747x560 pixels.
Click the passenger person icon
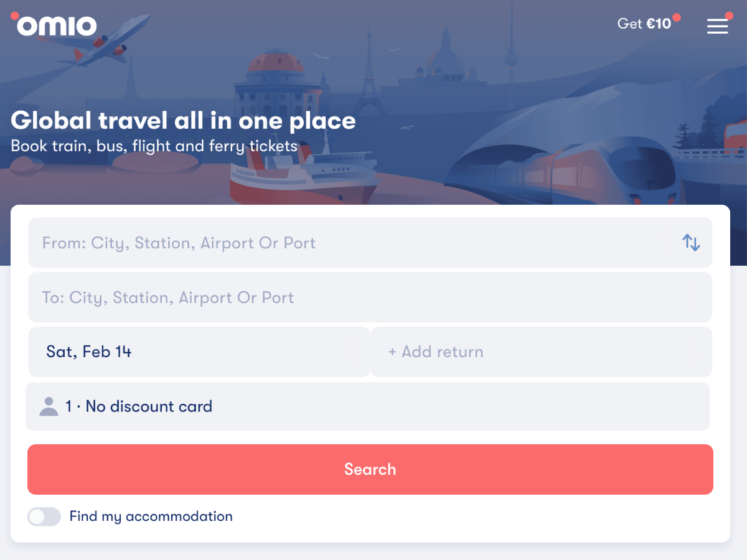49,406
